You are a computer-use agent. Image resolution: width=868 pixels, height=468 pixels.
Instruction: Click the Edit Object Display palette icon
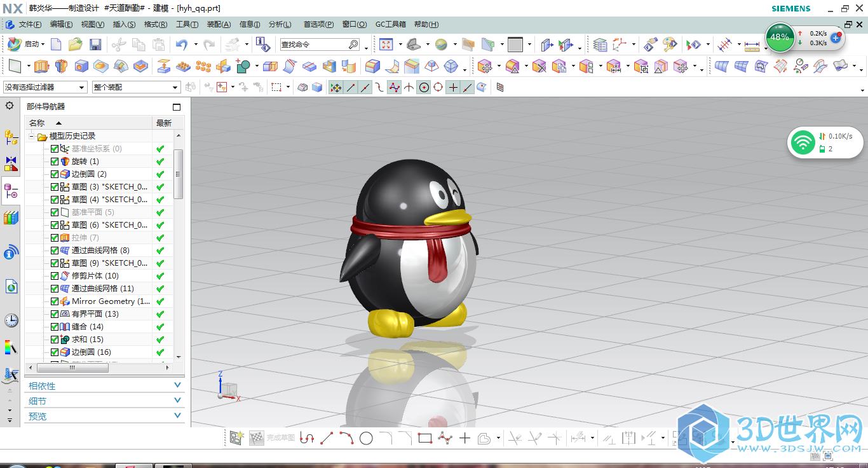[x=670, y=45]
